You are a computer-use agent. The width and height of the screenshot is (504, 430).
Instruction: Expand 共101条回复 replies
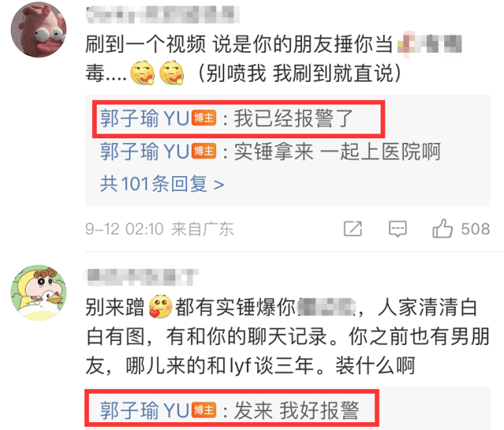[x=162, y=184]
